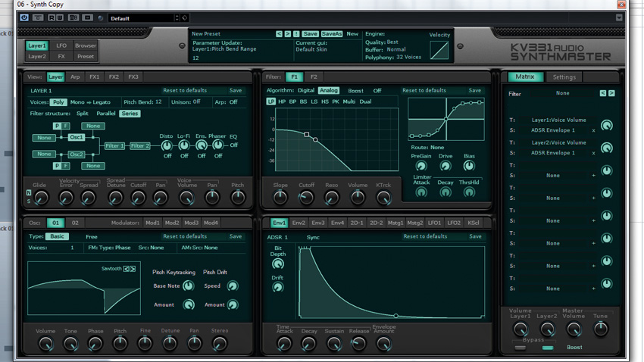
Task: Adjust the envelope Attack knob
Action: [x=284, y=344]
